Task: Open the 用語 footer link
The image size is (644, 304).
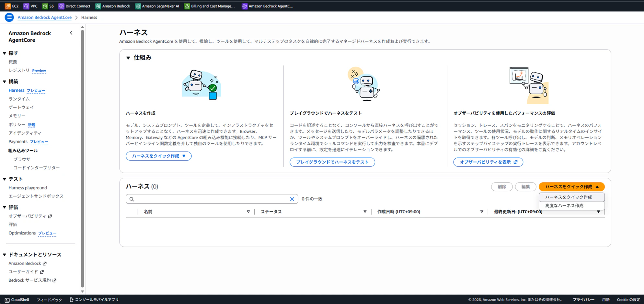Action: click(606, 300)
